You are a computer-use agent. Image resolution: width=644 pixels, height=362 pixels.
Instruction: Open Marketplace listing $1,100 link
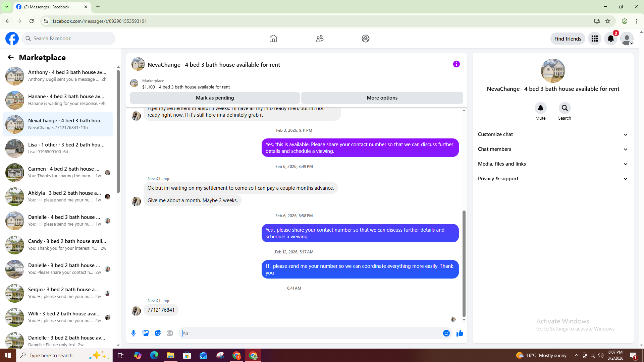186,87
